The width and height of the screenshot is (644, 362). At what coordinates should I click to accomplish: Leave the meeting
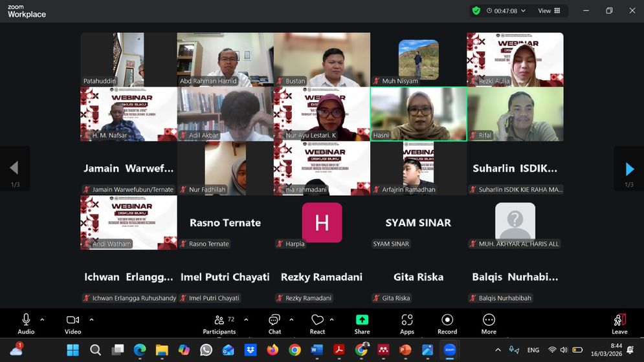619,323
